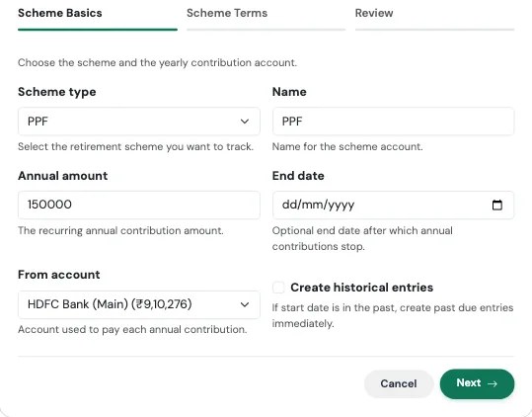Click 'The recurring annual contribution amount.' hint

[120, 230]
